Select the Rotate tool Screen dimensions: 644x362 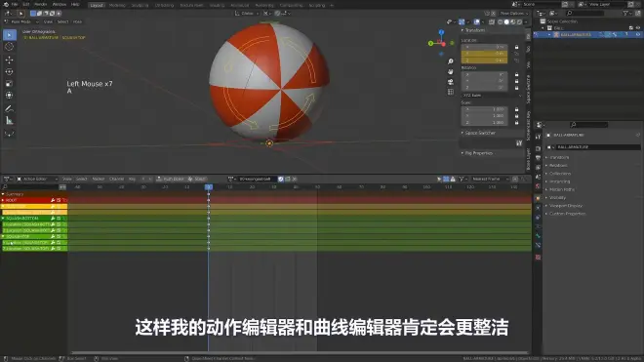(x=9, y=71)
